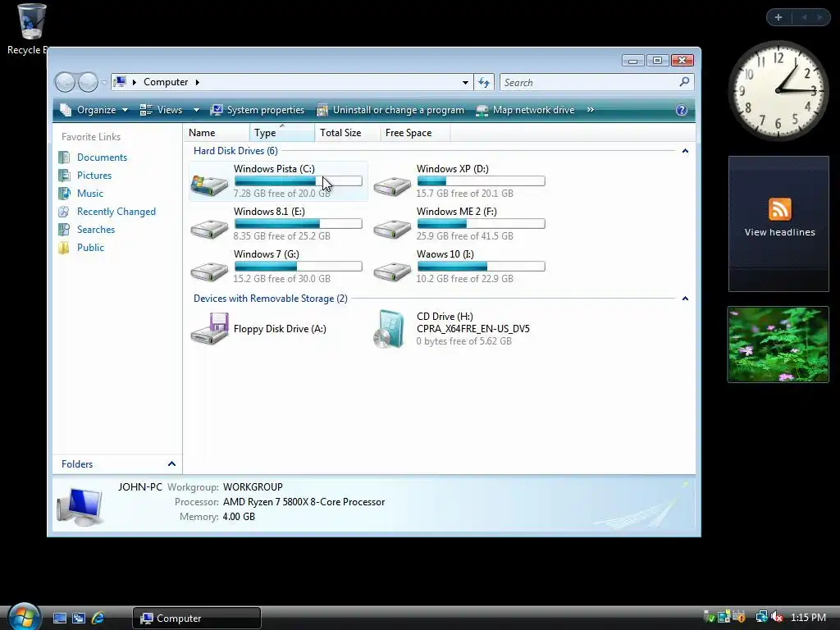Viewport: 840px width, 630px height.
Task: Click the Windows XP (D:) usage bar
Action: (x=481, y=181)
